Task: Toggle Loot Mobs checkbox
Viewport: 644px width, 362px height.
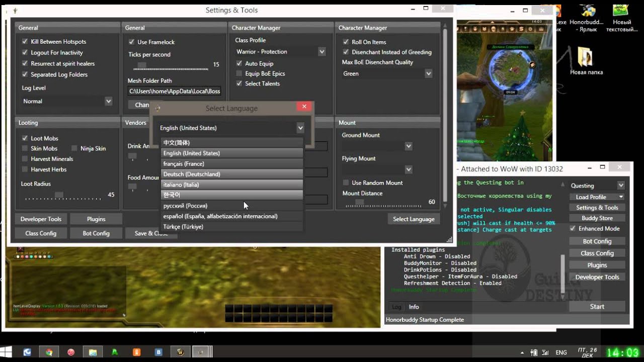Action: coord(25,138)
